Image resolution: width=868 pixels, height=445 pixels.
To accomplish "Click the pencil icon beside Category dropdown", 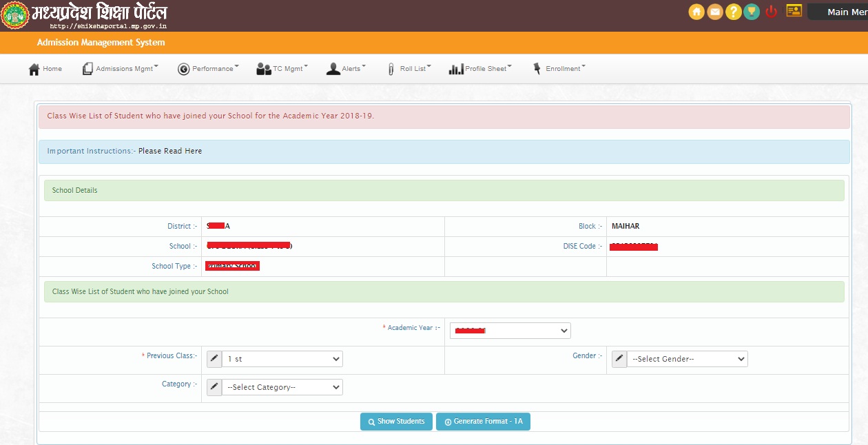I will (x=214, y=387).
